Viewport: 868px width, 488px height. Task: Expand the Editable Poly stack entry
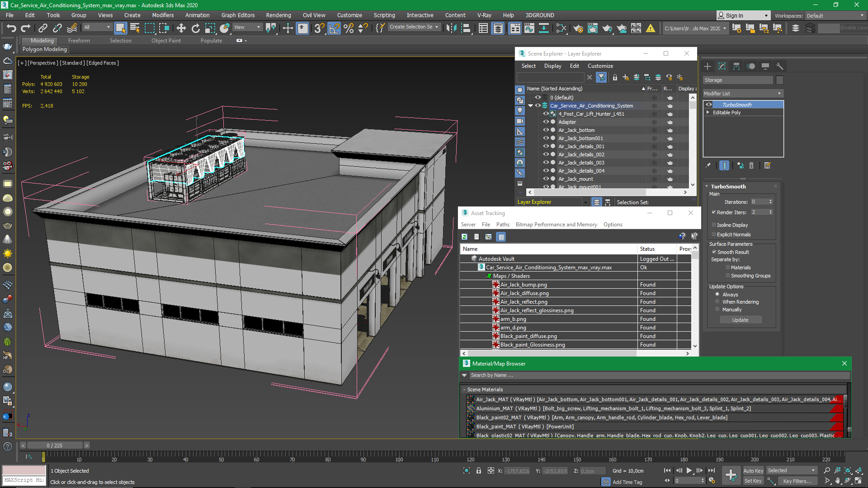pyautogui.click(x=708, y=113)
